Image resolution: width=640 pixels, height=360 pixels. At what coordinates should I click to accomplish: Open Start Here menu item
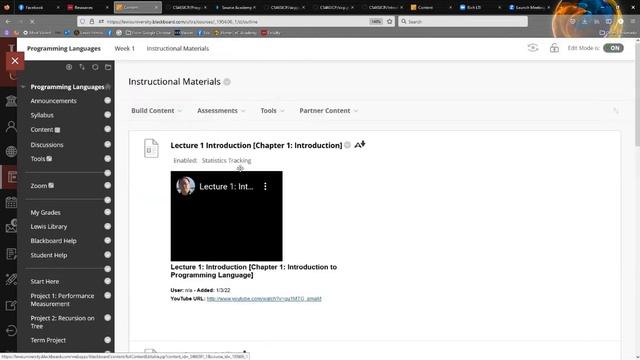44,282
